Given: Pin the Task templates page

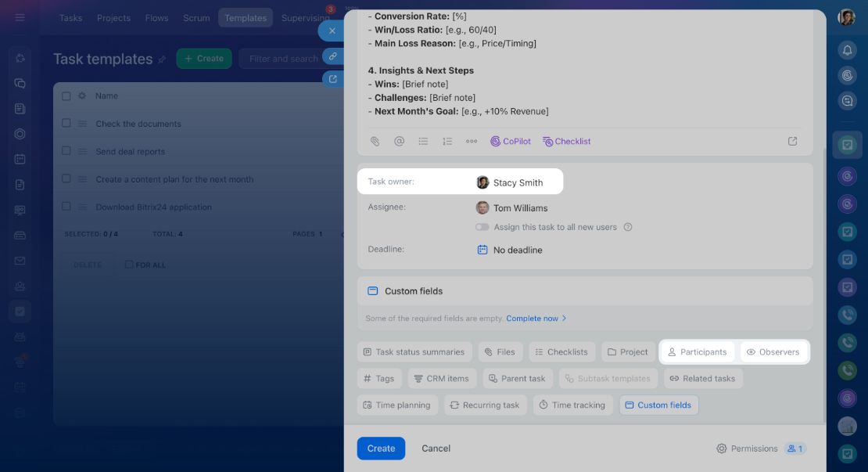Looking at the screenshot, I should pyautogui.click(x=162, y=59).
